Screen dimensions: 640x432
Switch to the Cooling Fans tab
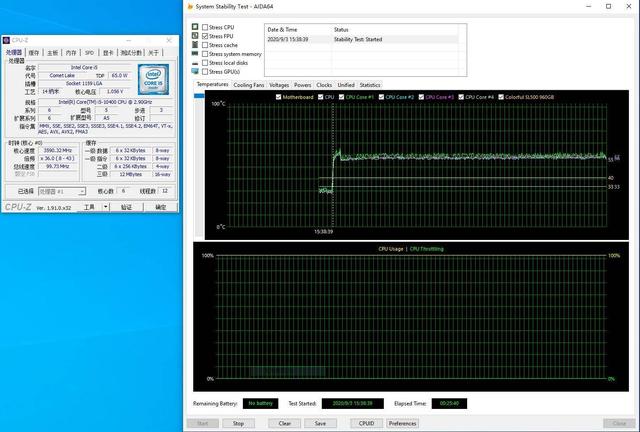coord(249,85)
